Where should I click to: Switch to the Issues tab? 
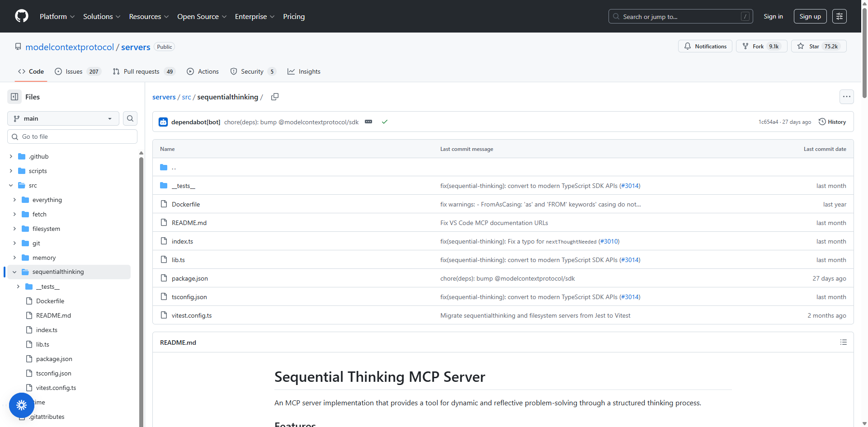pos(73,71)
